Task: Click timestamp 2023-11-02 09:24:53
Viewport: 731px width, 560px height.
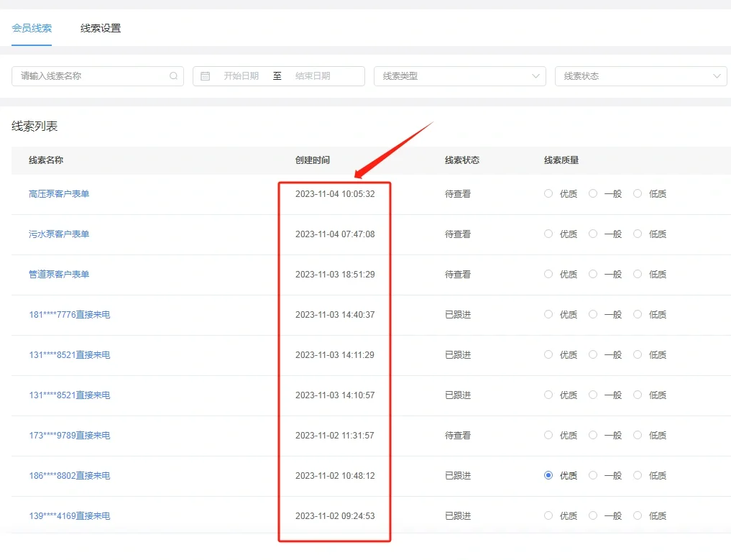Action: [335, 515]
